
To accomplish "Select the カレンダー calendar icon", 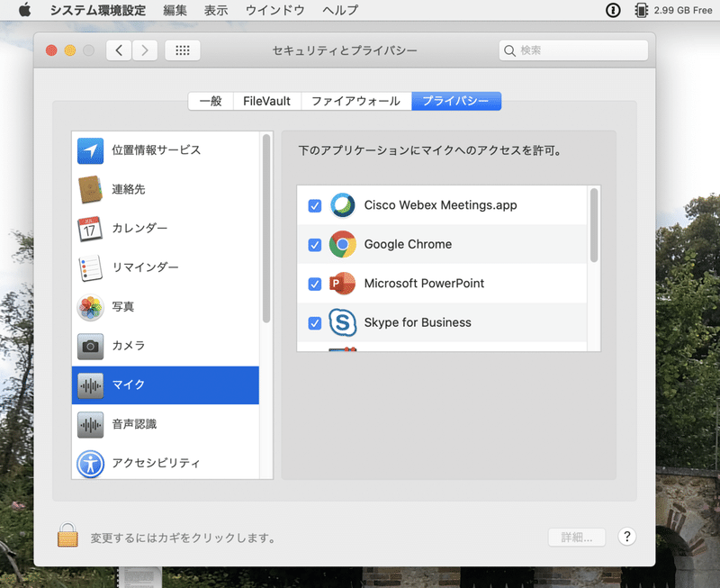I will coord(89,229).
